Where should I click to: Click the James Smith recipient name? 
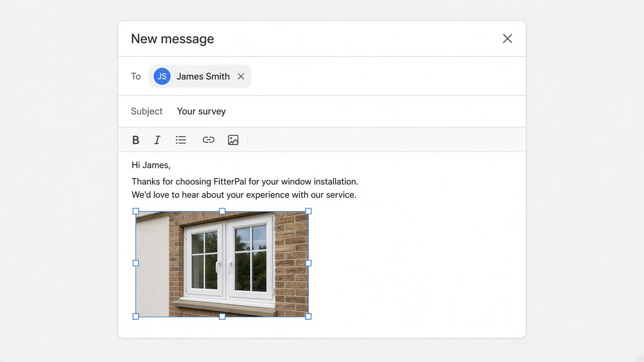point(203,76)
